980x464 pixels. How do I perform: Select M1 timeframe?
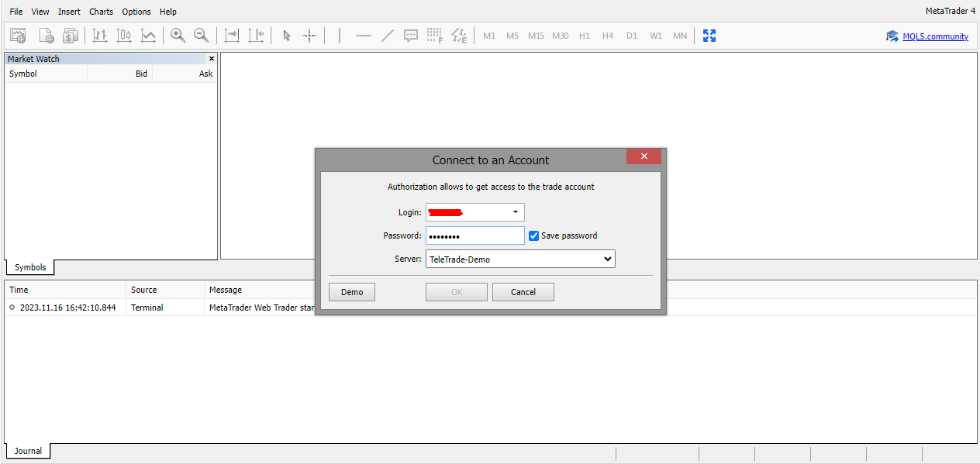pos(488,36)
